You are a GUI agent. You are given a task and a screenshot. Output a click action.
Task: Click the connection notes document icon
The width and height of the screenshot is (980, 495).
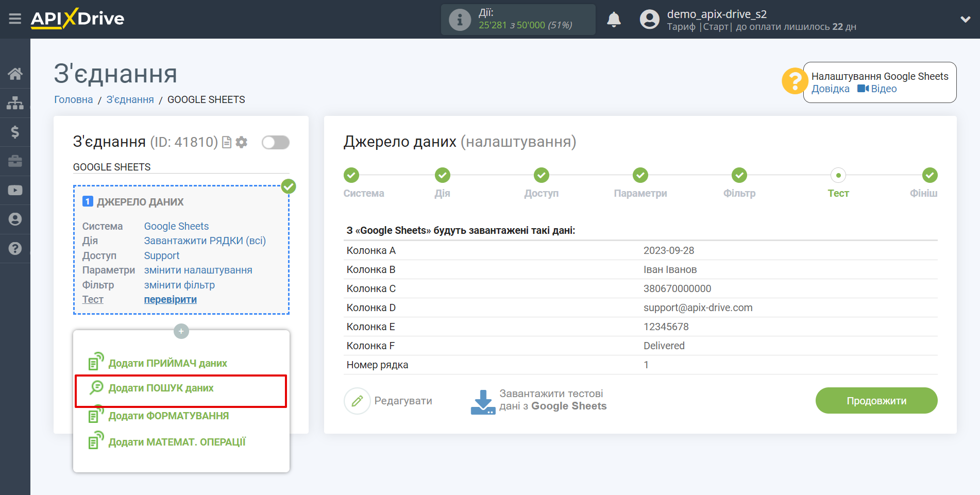pyautogui.click(x=226, y=142)
